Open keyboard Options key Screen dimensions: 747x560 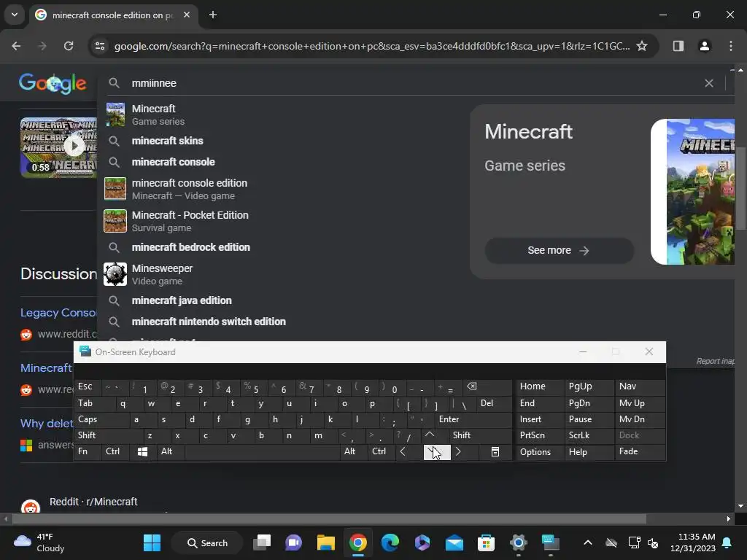tap(541, 452)
